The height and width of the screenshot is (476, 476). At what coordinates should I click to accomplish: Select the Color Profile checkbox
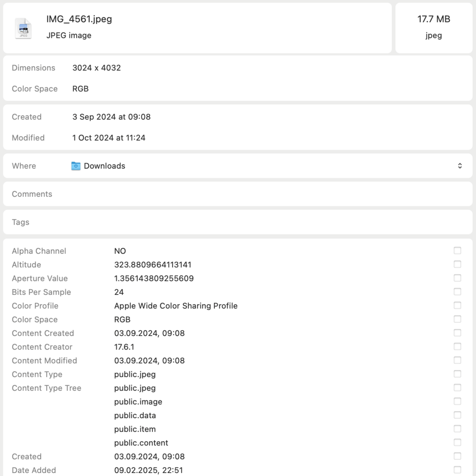click(457, 305)
